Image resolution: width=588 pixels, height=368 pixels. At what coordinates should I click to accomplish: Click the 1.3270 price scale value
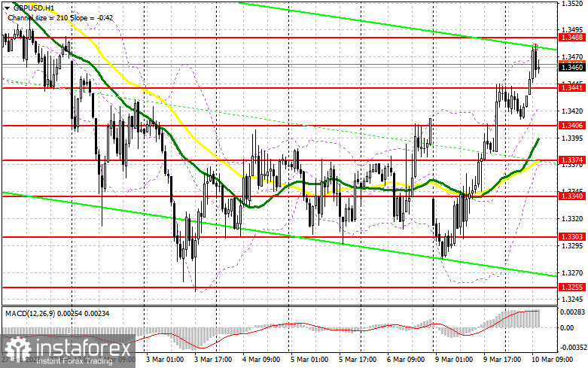point(572,273)
